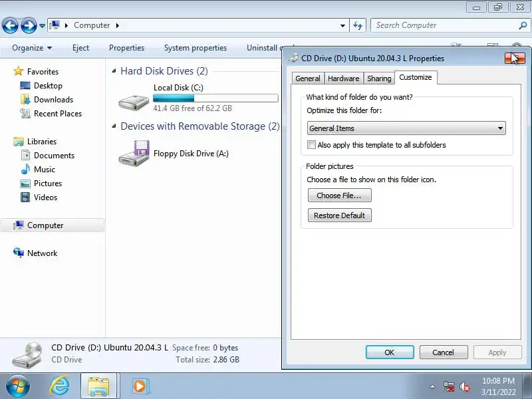532x399 pixels.
Task: Open Pictures library
Action: [x=48, y=184]
